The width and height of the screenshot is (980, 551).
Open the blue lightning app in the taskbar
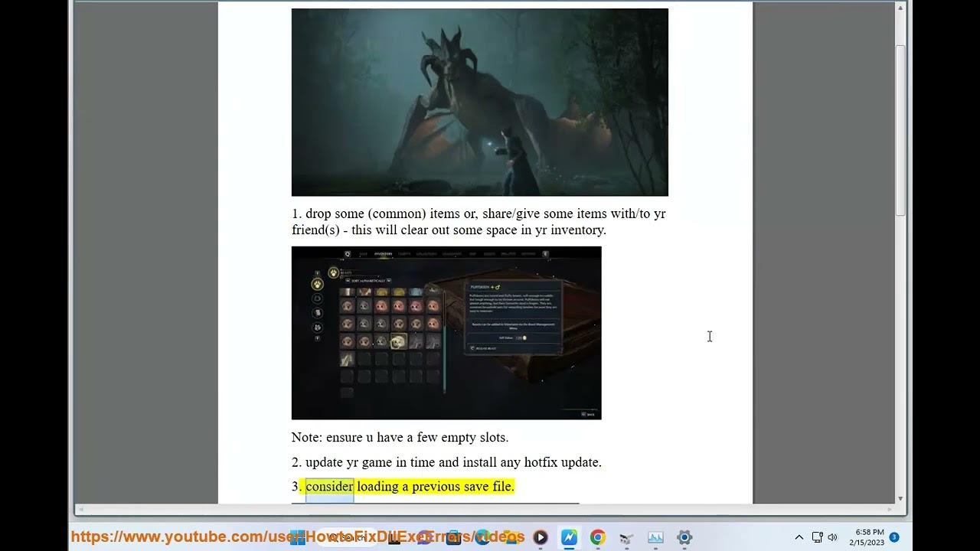coord(569,537)
